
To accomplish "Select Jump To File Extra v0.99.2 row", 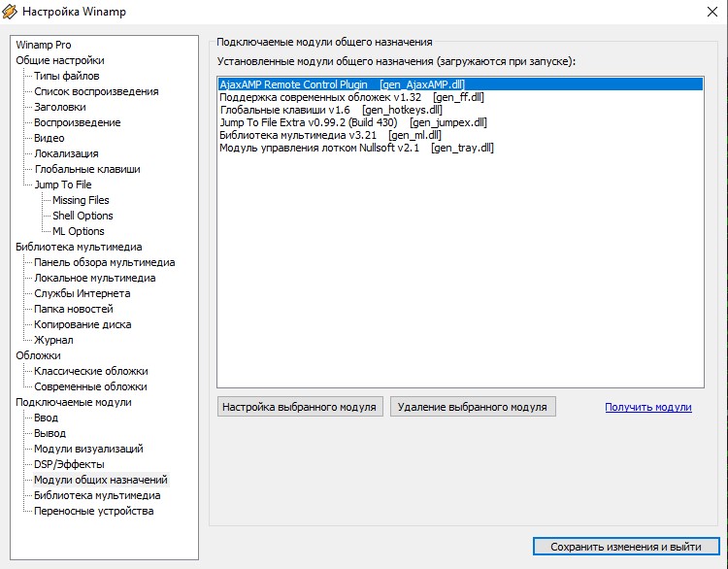I will [460, 122].
